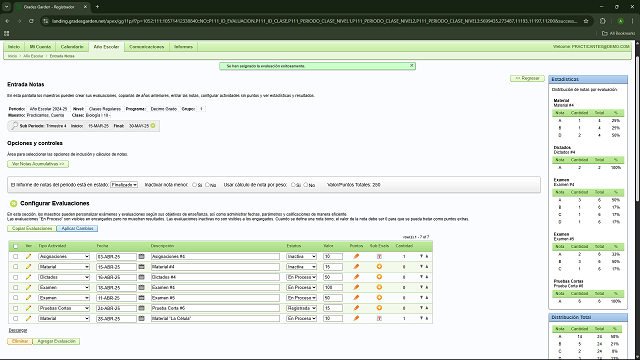Click red Sub Evals icon for Asignaciones #4

[379, 256]
